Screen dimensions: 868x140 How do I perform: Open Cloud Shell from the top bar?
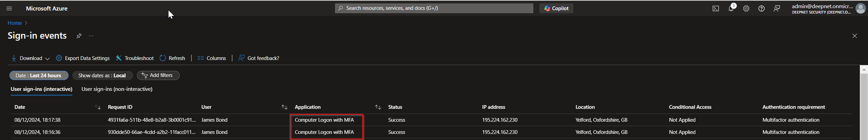[x=715, y=8]
